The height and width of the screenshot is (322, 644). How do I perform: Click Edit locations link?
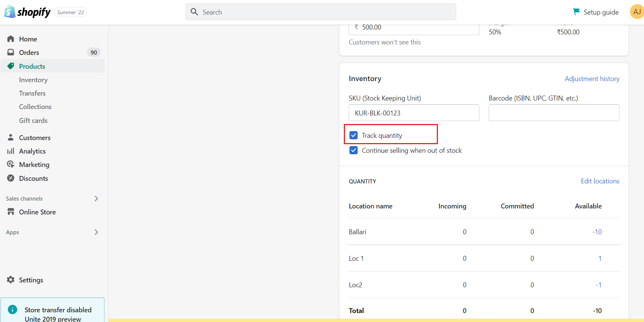coord(600,181)
